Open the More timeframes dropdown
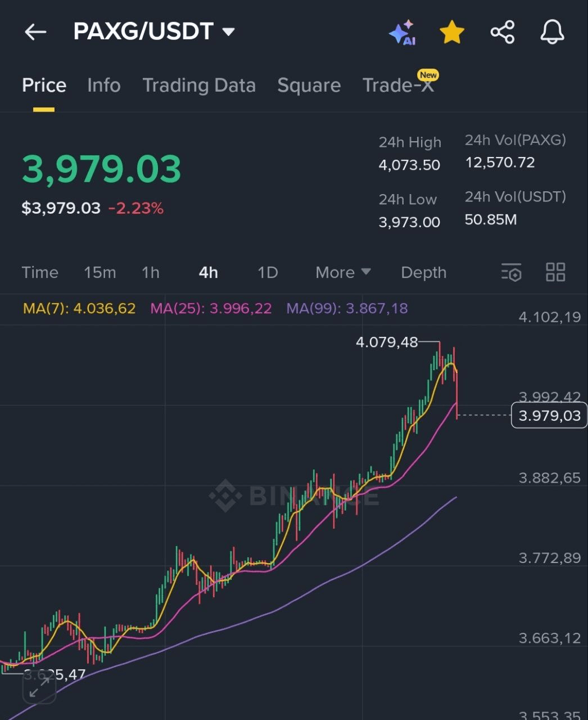The width and height of the screenshot is (588, 720). point(343,272)
